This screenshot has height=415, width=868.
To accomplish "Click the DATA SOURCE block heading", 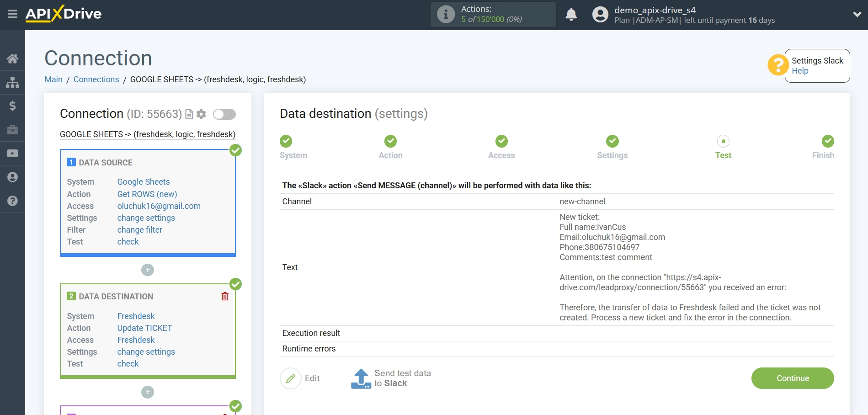I will 106,163.
